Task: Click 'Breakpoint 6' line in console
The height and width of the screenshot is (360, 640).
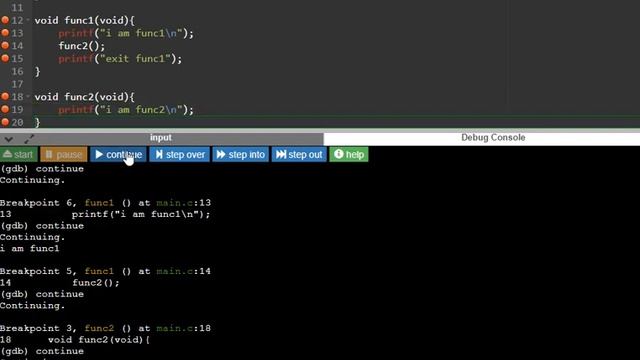Action: pyautogui.click(x=105, y=203)
